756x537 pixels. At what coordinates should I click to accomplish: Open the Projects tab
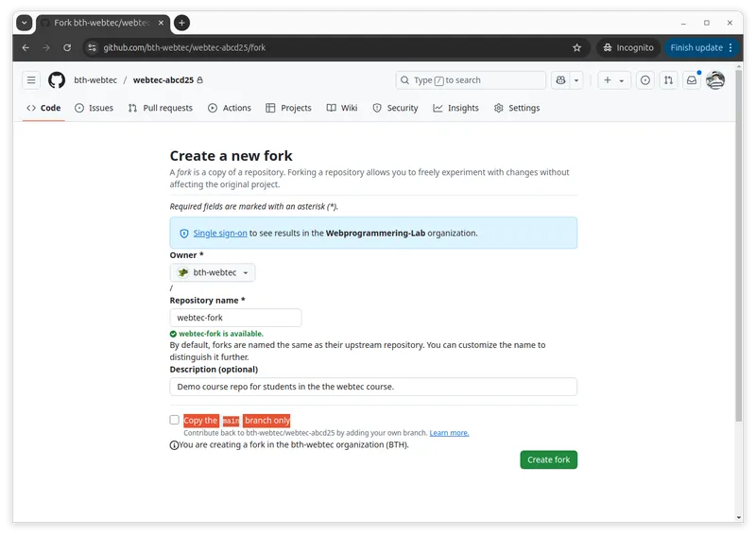pyautogui.click(x=288, y=108)
